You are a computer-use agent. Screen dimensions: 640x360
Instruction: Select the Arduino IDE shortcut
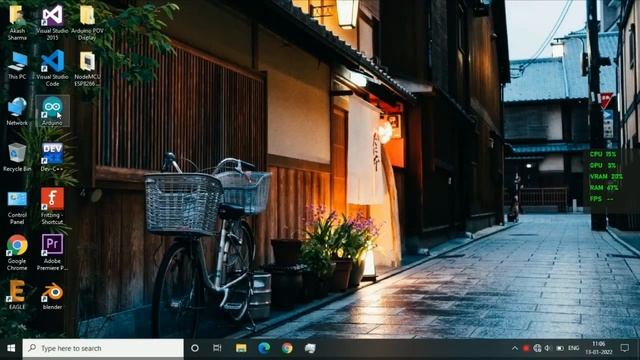coord(52,111)
